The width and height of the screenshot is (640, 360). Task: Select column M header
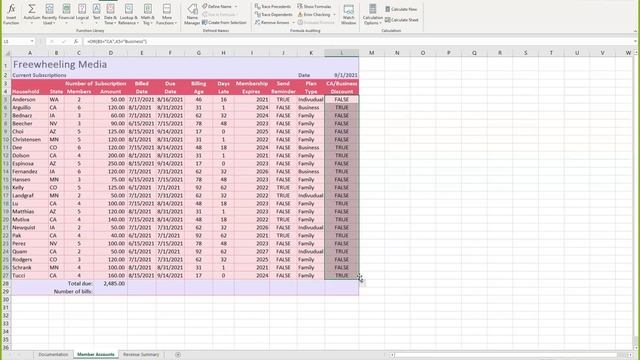[x=371, y=53]
